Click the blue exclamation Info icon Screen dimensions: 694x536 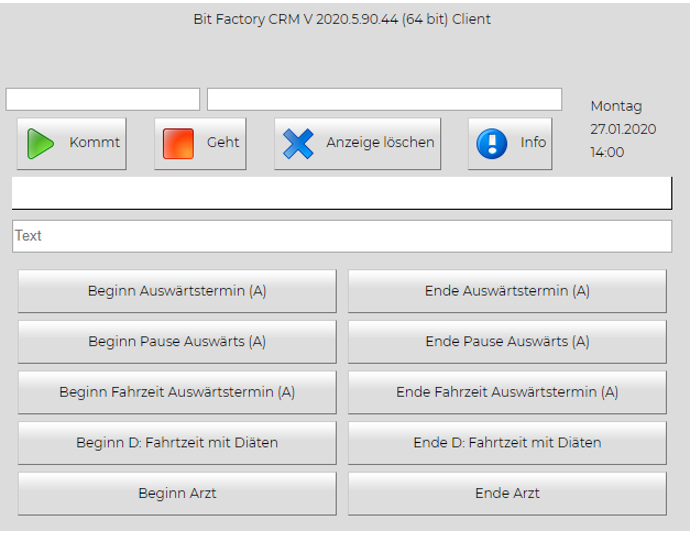[x=492, y=143]
